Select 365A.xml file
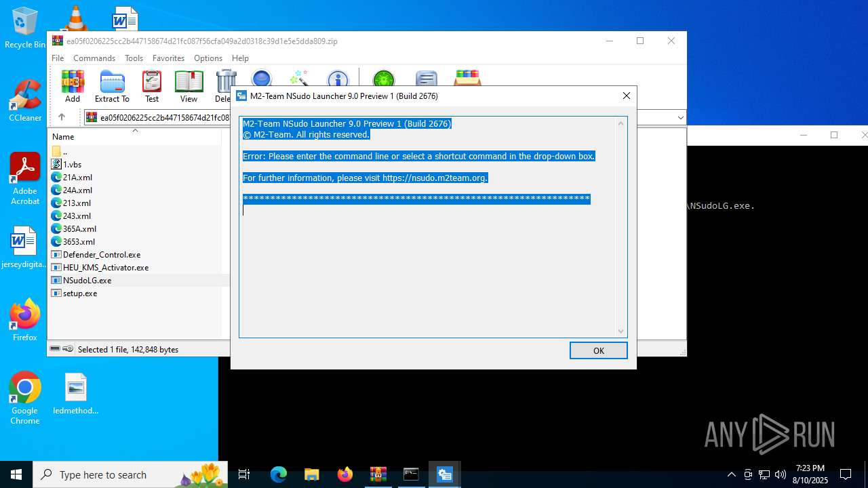The width and height of the screenshot is (868, 488). (79, 229)
